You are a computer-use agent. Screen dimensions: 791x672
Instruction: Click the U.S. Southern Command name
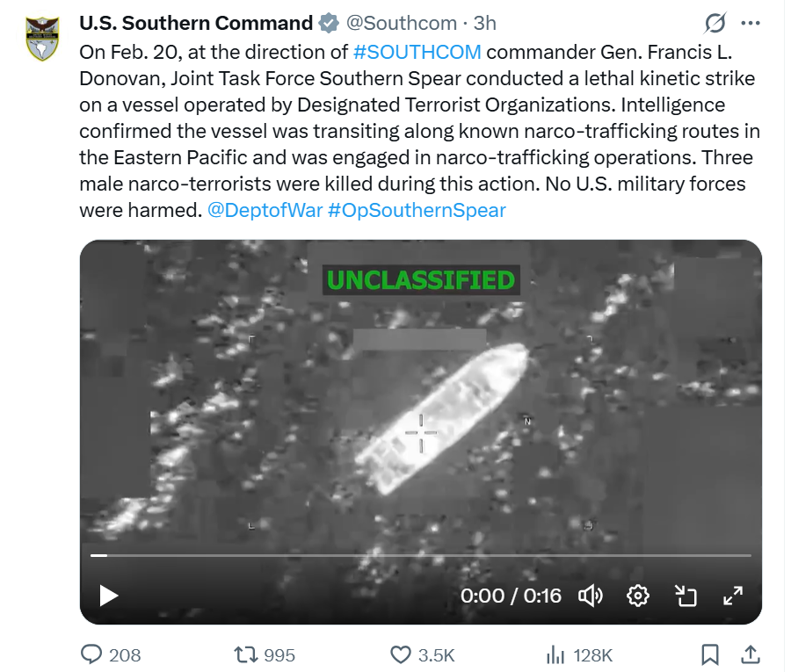196,23
